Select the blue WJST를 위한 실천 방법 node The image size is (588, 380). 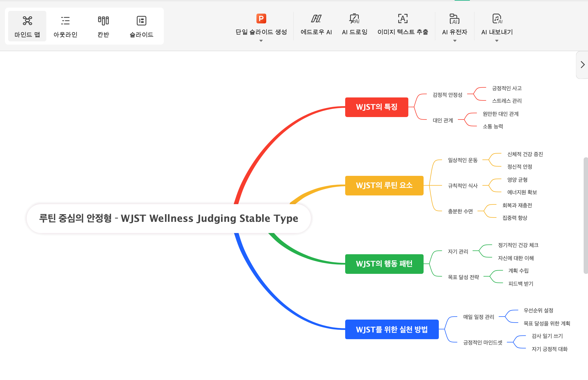pos(392,329)
